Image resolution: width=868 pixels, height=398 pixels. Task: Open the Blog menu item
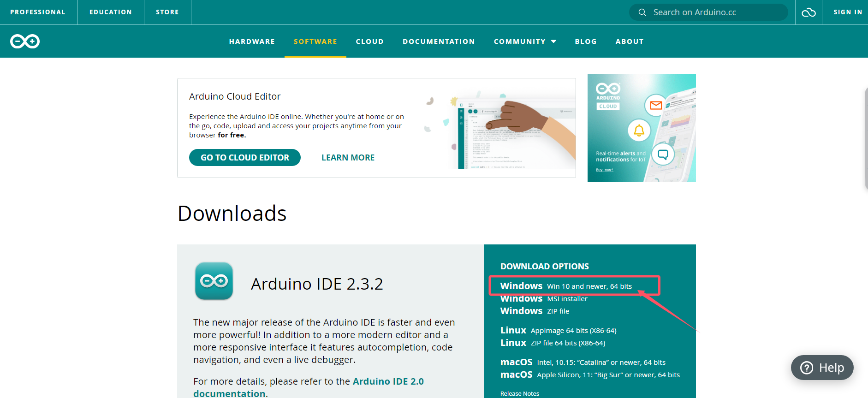[586, 42]
